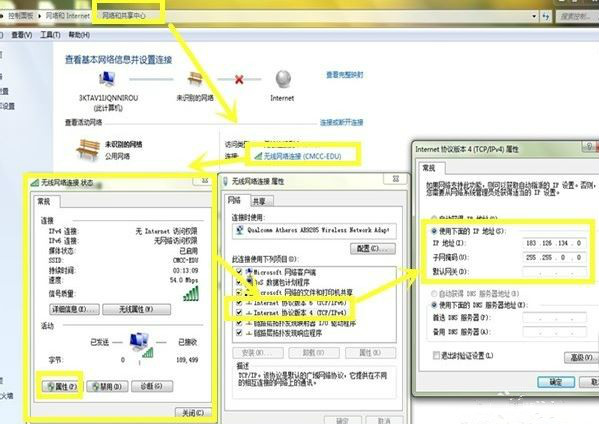Click the large bench icon under active networks

88,149
